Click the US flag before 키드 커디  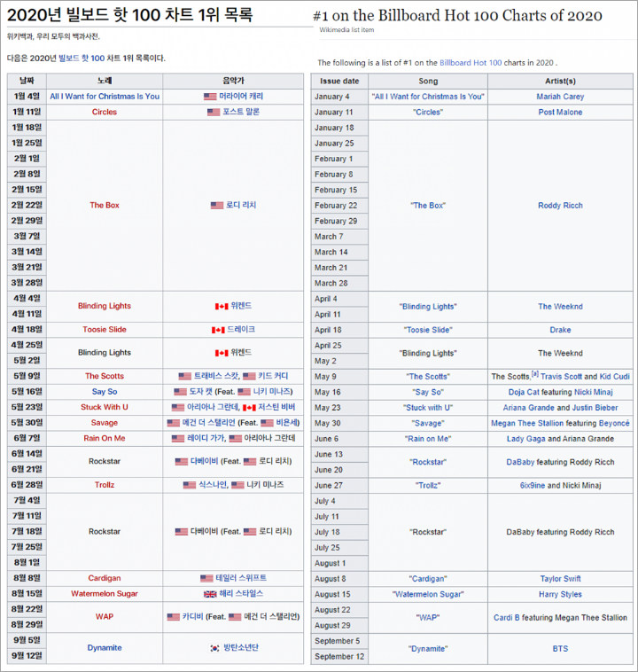pyautogui.click(x=249, y=376)
